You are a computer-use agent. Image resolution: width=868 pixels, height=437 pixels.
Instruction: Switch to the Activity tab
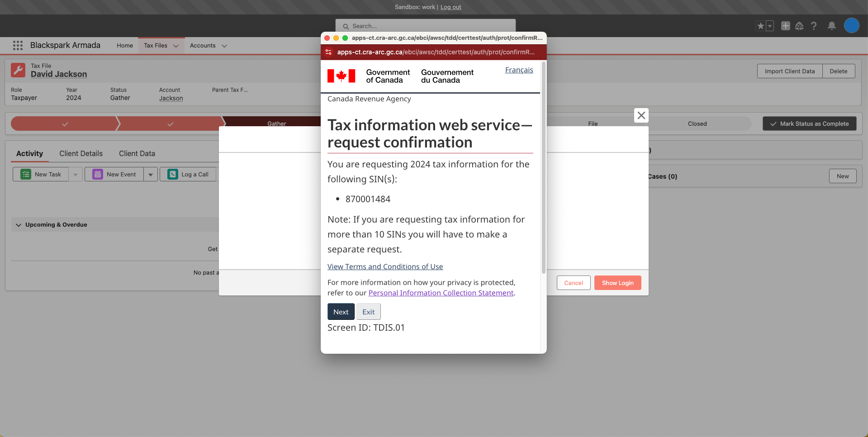click(30, 153)
